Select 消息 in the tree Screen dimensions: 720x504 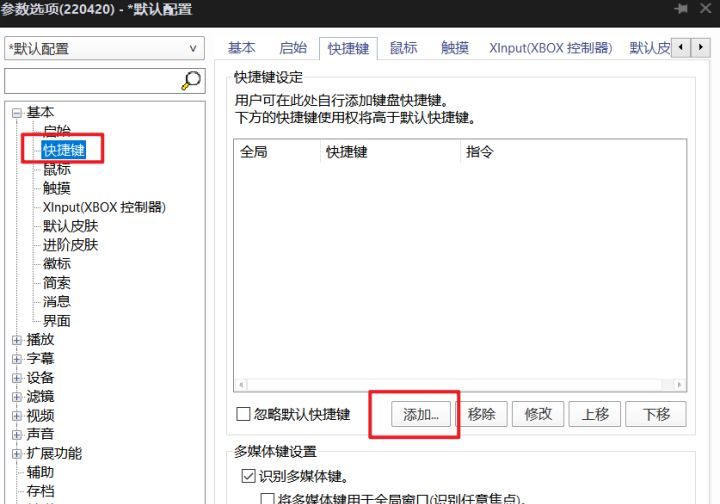[x=56, y=302]
